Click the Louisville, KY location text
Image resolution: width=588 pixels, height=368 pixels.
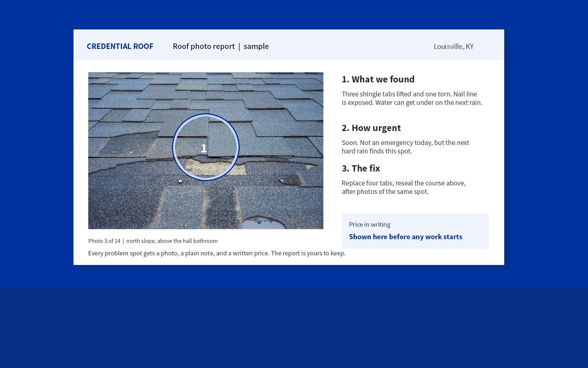[x=453, y=46]
